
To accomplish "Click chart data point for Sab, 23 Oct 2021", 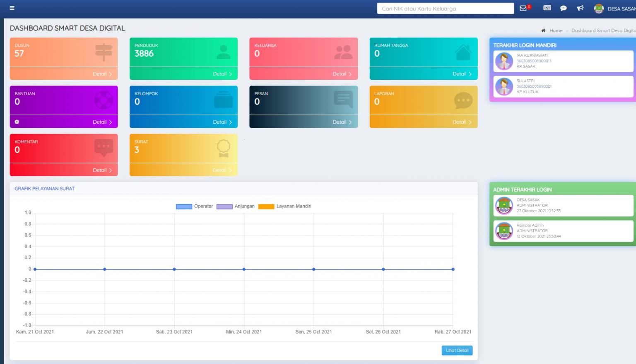I will tap(174, 269).
